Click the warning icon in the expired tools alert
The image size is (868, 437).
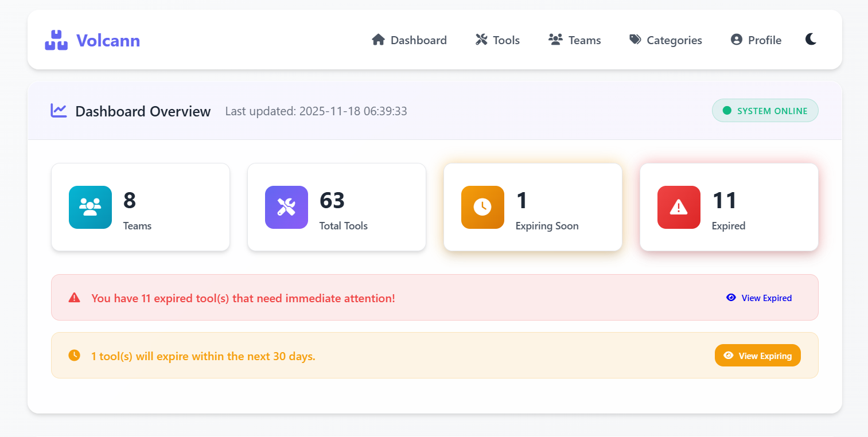(x=73, y=297)
